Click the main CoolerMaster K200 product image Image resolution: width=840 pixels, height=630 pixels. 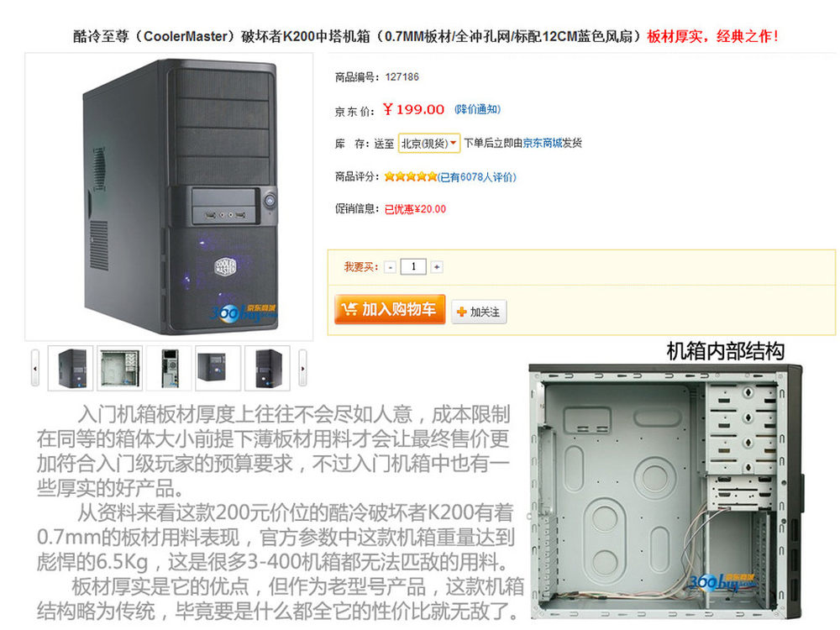tap(169, 197)
